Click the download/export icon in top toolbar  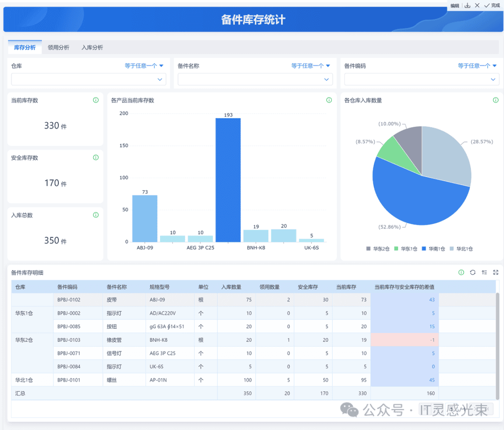click(x=467, y=6)
